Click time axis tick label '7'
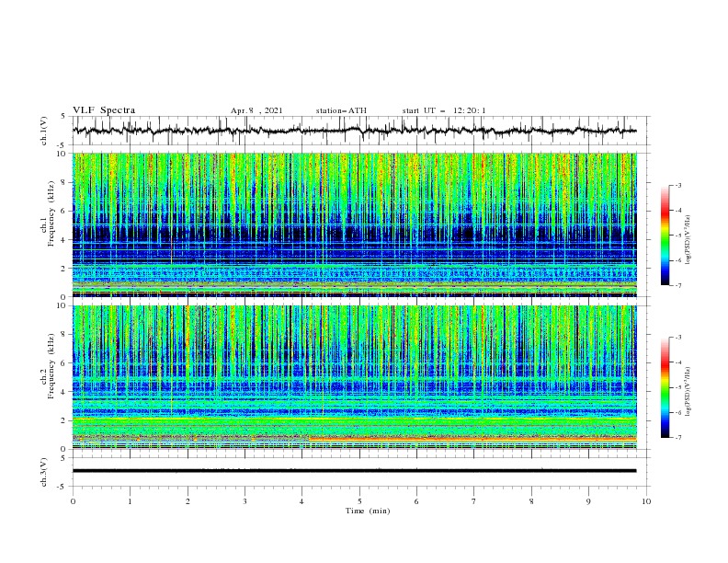This screenshot has height=563, width=728. click(x=474, y=501)
